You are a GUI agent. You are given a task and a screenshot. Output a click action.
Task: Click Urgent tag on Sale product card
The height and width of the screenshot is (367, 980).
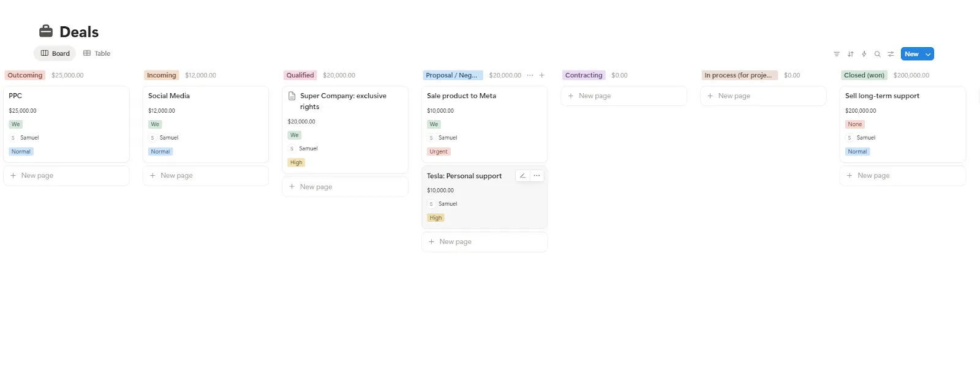tap(439, 152)
